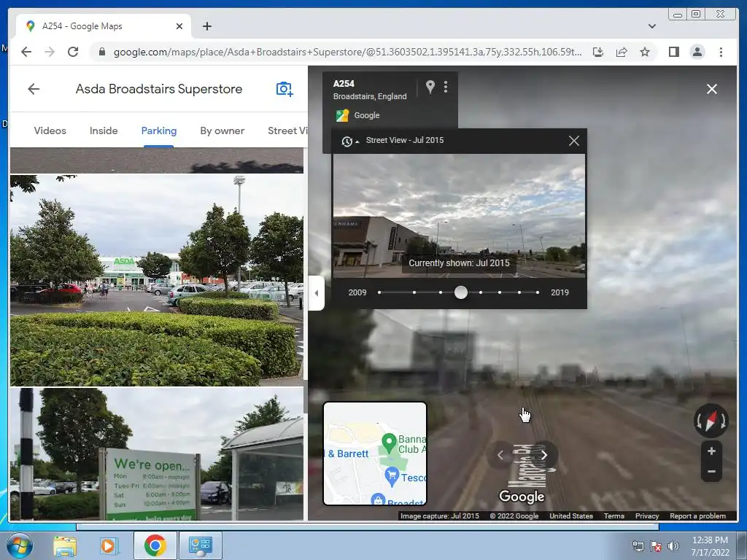Select the Parking photo tab
Screen dimensions: 747x560
coord(158,131)
